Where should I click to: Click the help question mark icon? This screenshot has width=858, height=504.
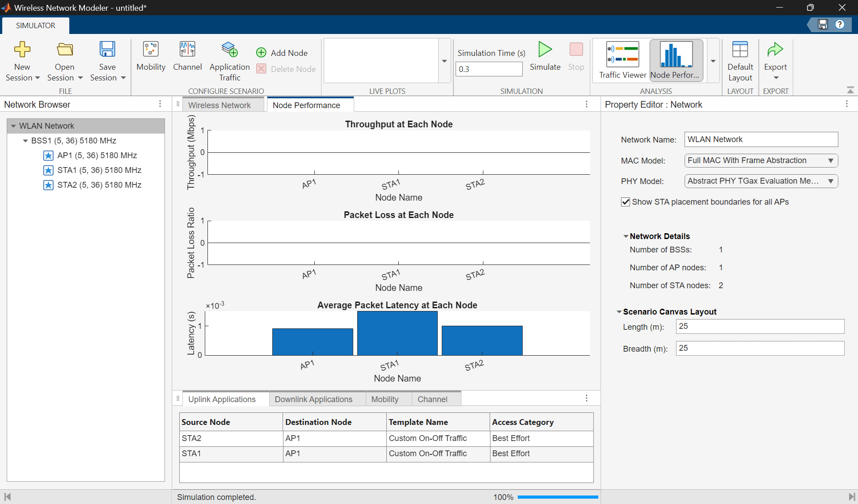[840, 25]
